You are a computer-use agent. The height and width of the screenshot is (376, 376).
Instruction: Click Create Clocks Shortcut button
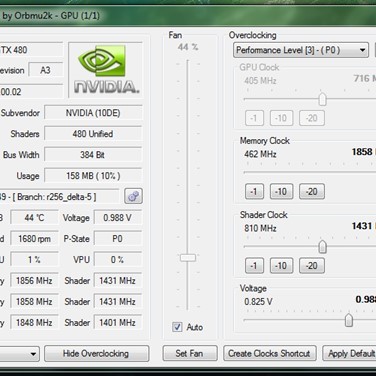269,354
